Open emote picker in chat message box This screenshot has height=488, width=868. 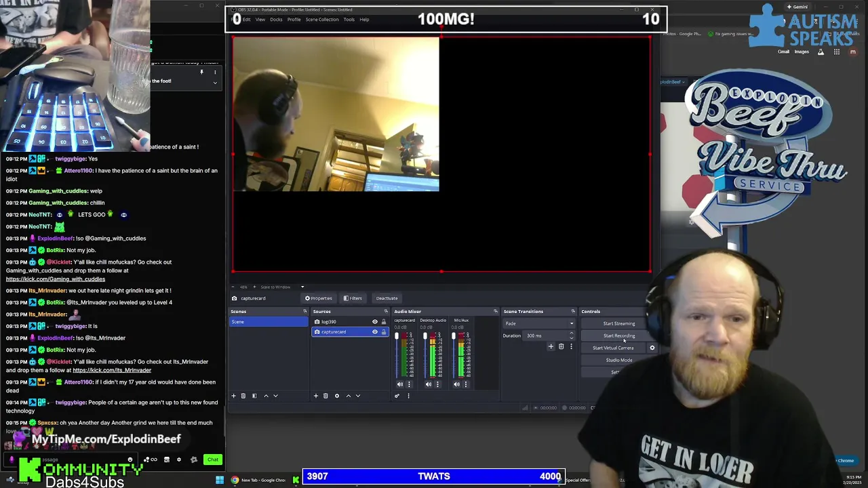point(130,460)
